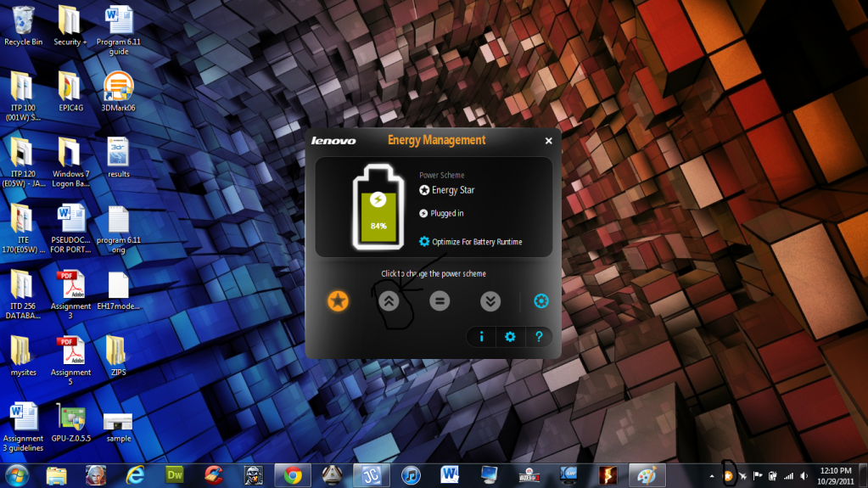Select Windows 7 Logon Ba... folder

[x=70, y=162]
